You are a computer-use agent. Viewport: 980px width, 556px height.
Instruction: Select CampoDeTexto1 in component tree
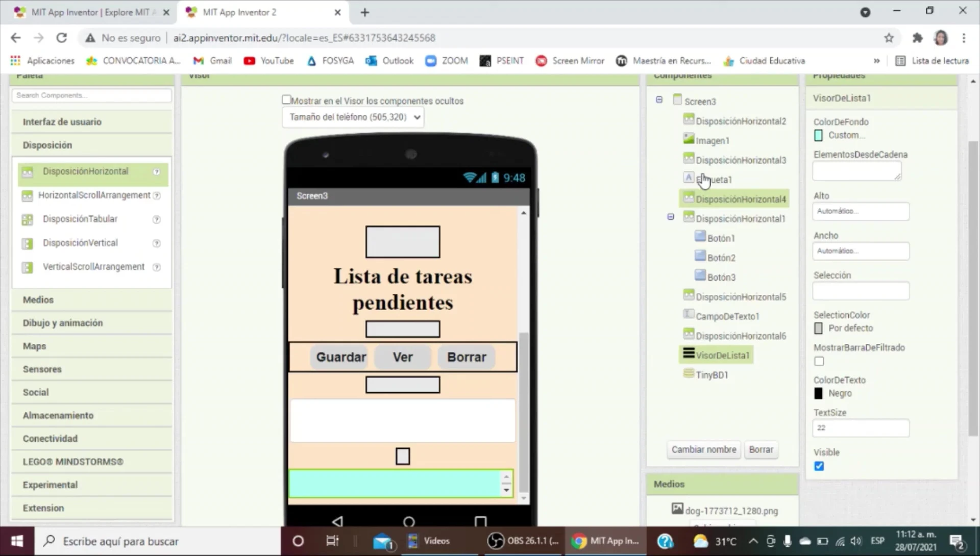[727, 317]
